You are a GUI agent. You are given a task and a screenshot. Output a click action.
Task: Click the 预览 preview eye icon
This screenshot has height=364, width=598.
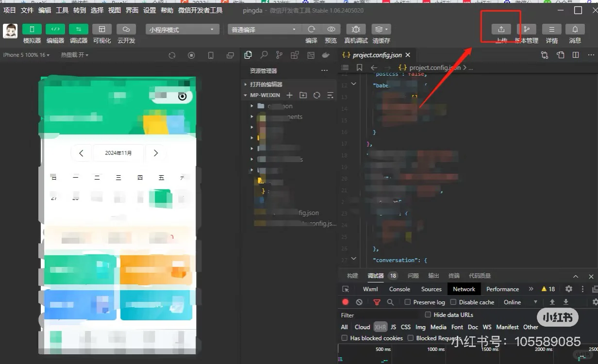click(331, 29)
